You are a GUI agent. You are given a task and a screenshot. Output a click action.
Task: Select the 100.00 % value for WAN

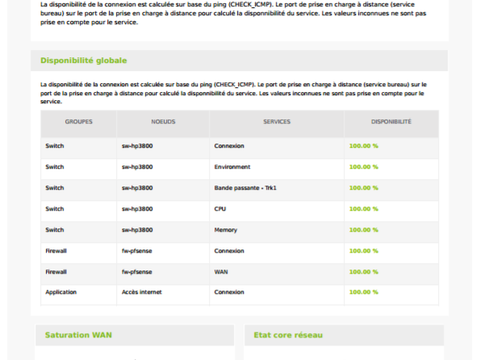(364, 272)
